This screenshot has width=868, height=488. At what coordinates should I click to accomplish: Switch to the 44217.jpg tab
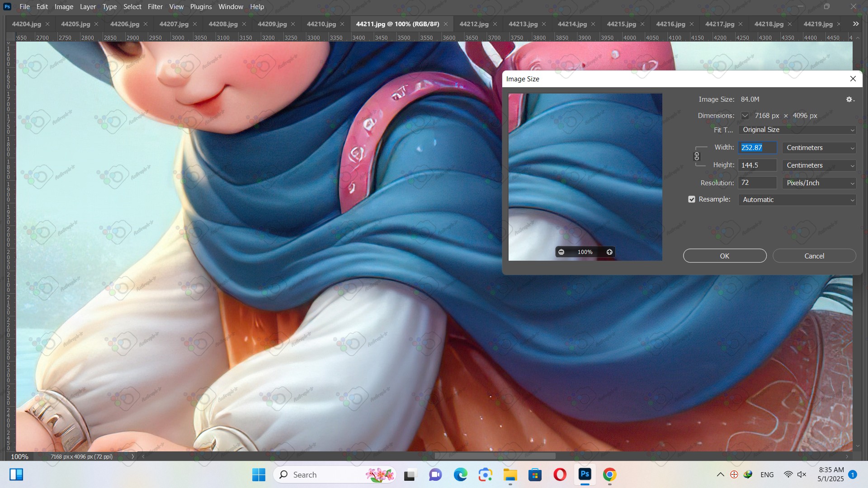[720, 24]
